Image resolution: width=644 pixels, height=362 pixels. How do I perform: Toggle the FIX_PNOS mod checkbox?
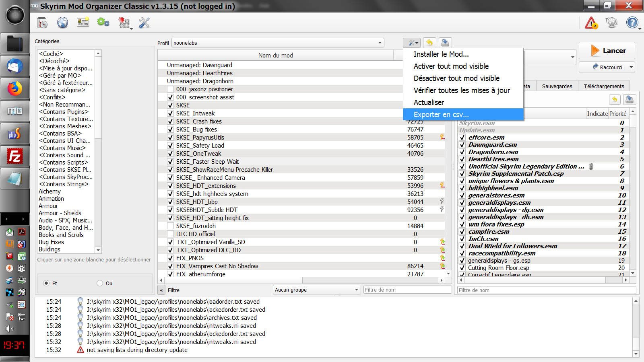(170, 258)
